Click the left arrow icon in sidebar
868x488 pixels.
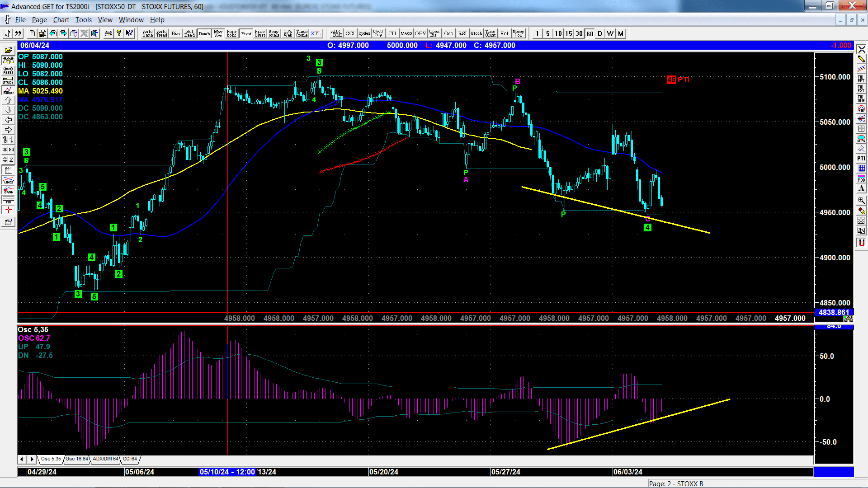[9, 120]
